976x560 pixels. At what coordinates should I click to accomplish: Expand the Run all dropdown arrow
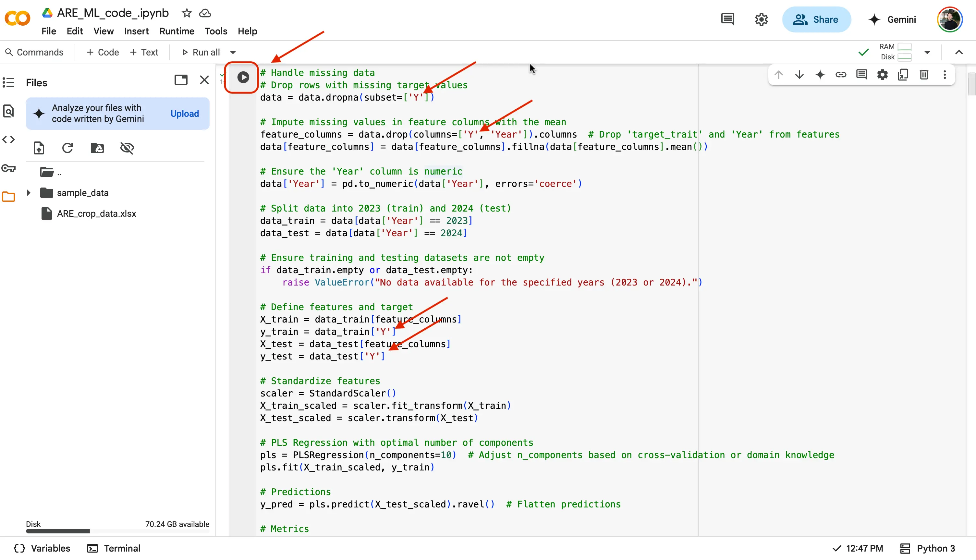233,52
